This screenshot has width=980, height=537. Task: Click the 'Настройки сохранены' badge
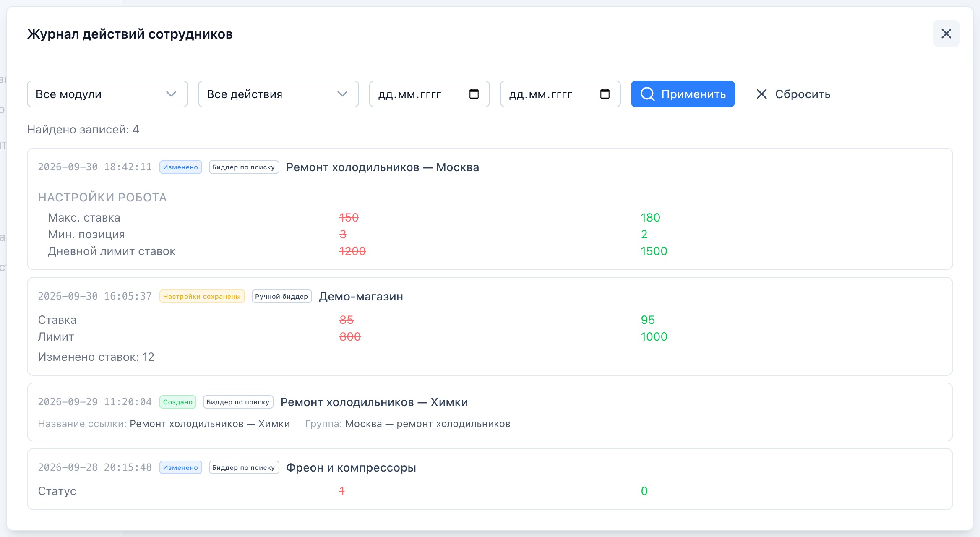(x=202, y=296)
